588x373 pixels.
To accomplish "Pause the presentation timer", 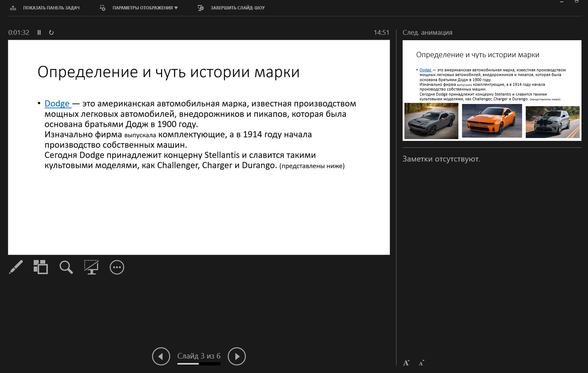I will pos(39,32).
